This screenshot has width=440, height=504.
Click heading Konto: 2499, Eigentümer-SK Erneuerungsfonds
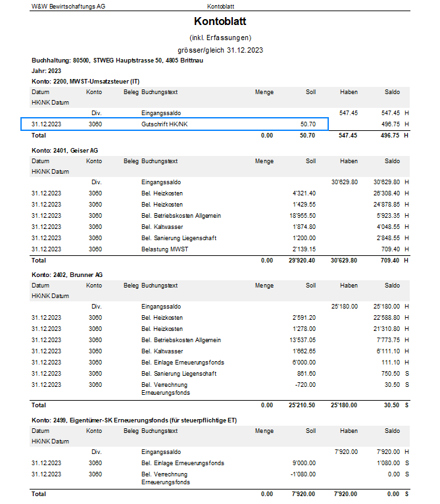[134, 420]
